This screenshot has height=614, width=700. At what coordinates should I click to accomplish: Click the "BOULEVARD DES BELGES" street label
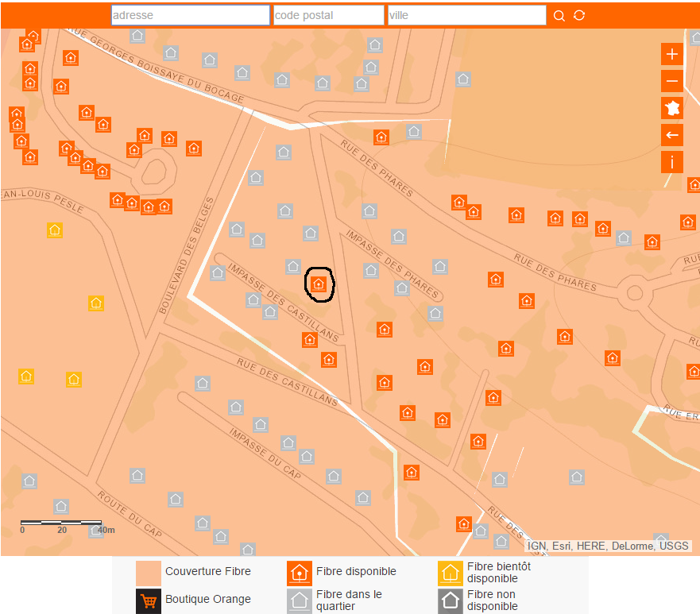pyautogui.click(x=187, y=255)
